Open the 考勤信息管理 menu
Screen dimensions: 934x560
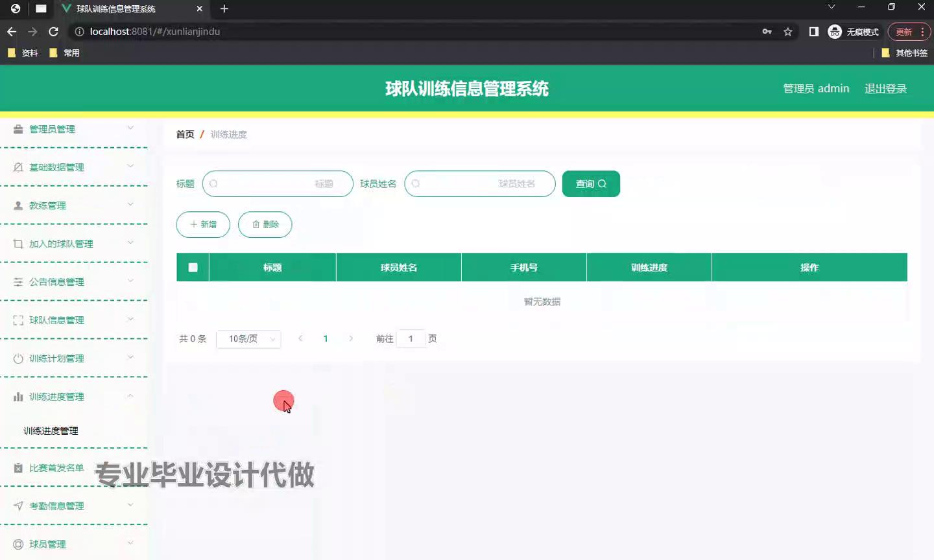click(73, 506)
